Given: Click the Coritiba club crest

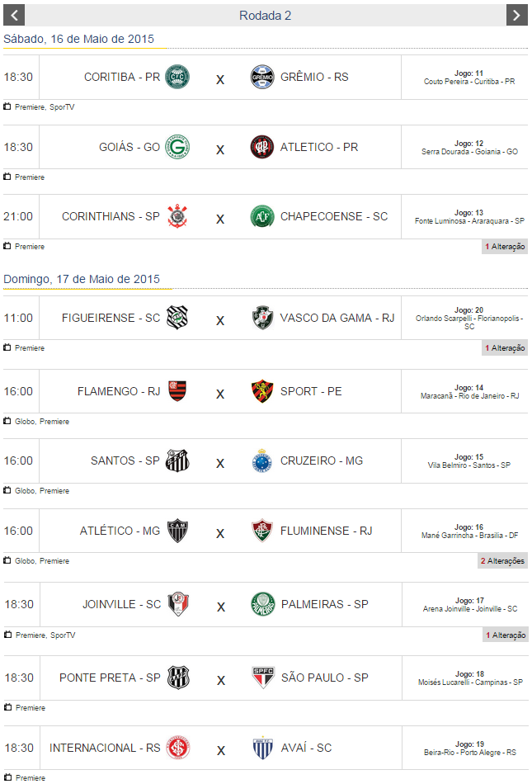Looking at the screenshot, I should coord(177,77).
